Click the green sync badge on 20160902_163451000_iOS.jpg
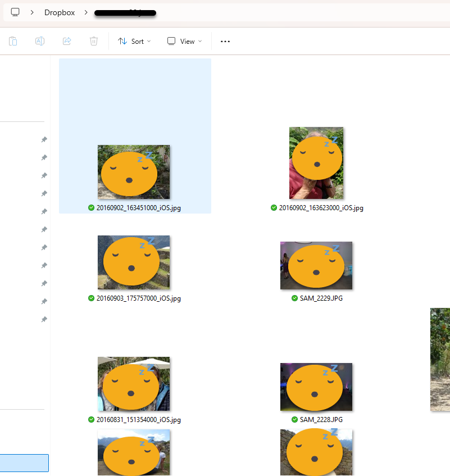Screen dimensions: 450x476 (x=91, y=208)
